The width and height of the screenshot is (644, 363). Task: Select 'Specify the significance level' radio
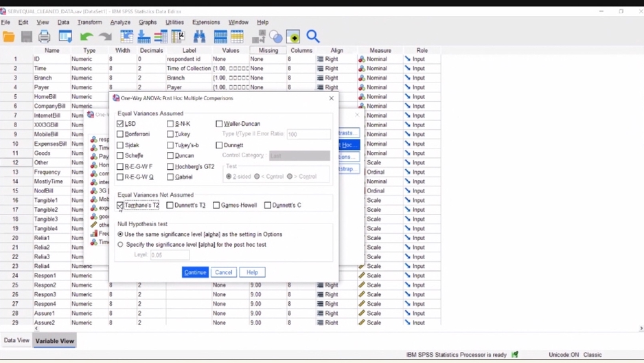[x=120, y=245]
